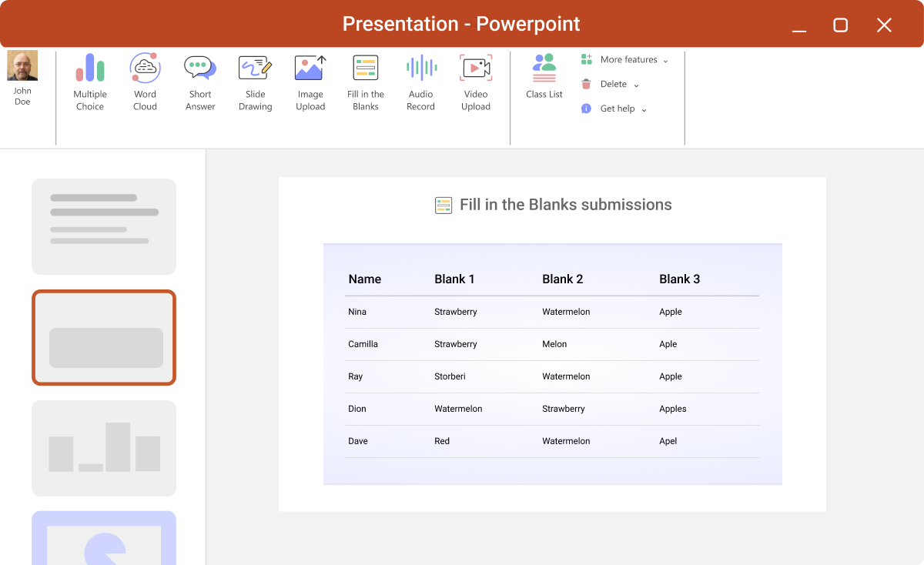The image size is (924, 565).
Task: Click Dion's Blank 2 answer Strawberry
Action: (564, 409)
